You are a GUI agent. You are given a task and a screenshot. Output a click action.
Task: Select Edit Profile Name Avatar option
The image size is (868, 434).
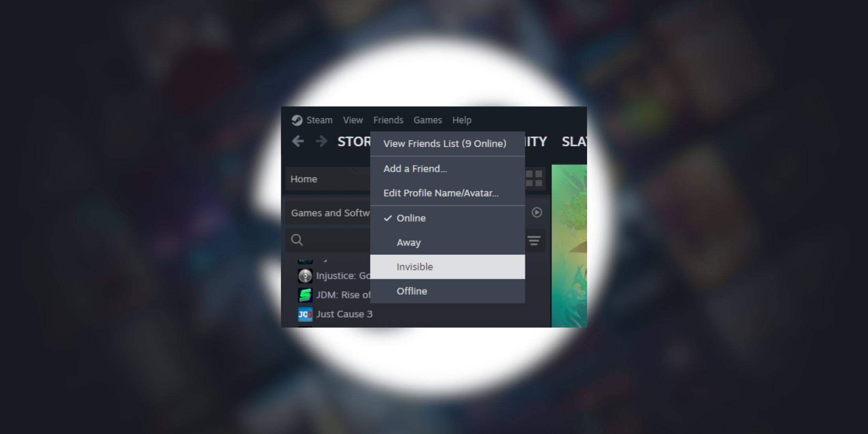pos(441,193)
